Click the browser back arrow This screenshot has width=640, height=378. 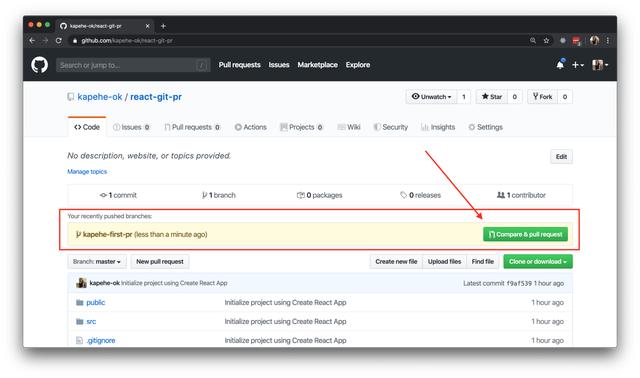pos(32,40)
